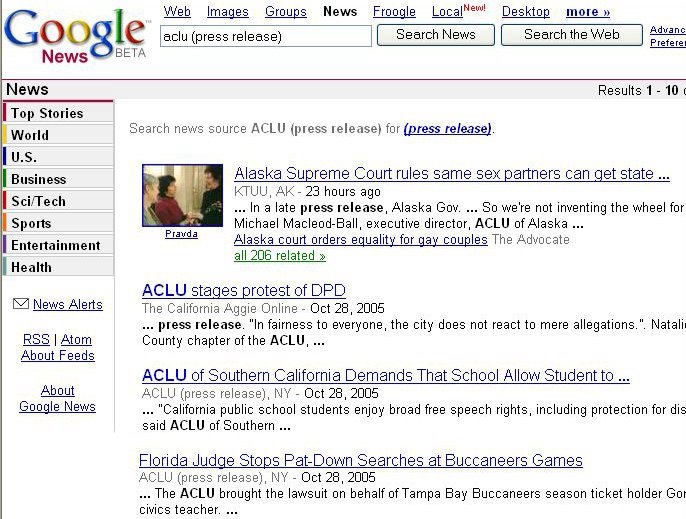The image size is (686, 519).
Task: Select the Health news section
Action: tap(58, 267)
